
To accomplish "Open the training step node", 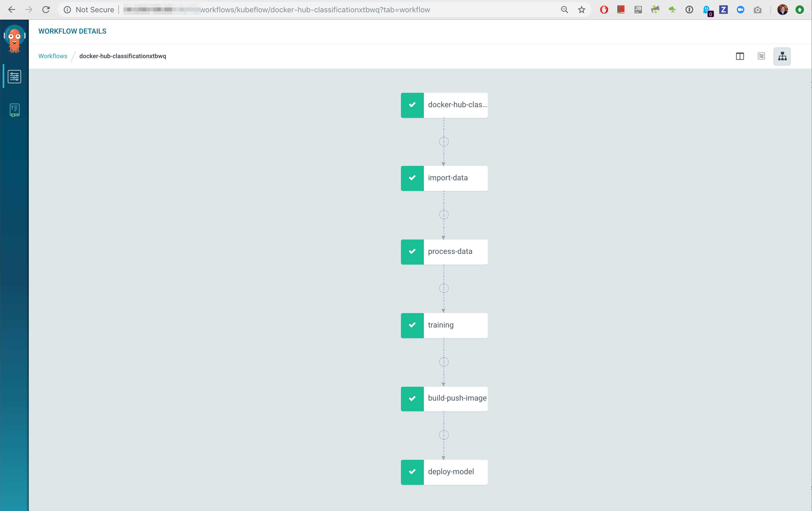I will click(444, 325).
